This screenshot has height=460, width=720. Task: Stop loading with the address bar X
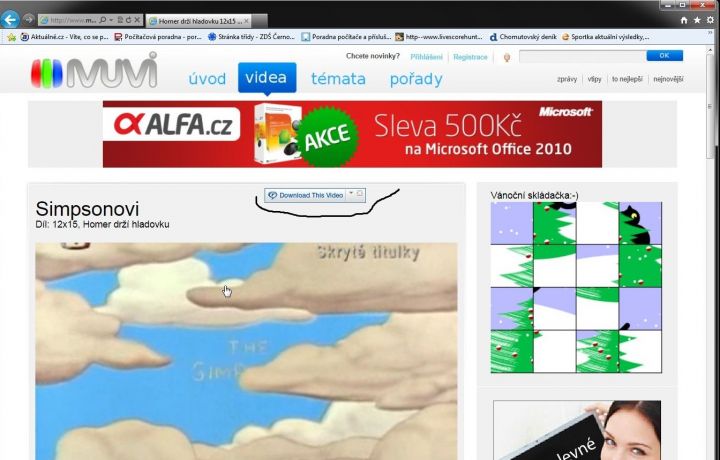tap(137, 20)
